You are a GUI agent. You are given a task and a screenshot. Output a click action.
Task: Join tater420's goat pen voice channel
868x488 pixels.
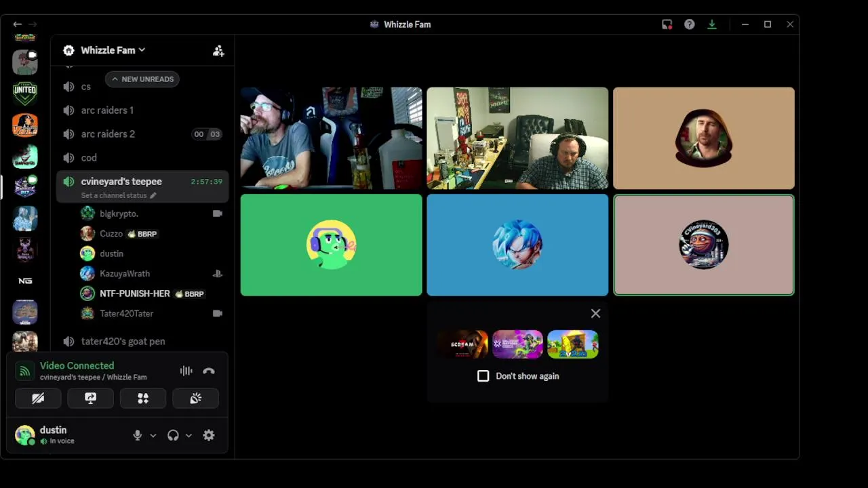[142, 342]
